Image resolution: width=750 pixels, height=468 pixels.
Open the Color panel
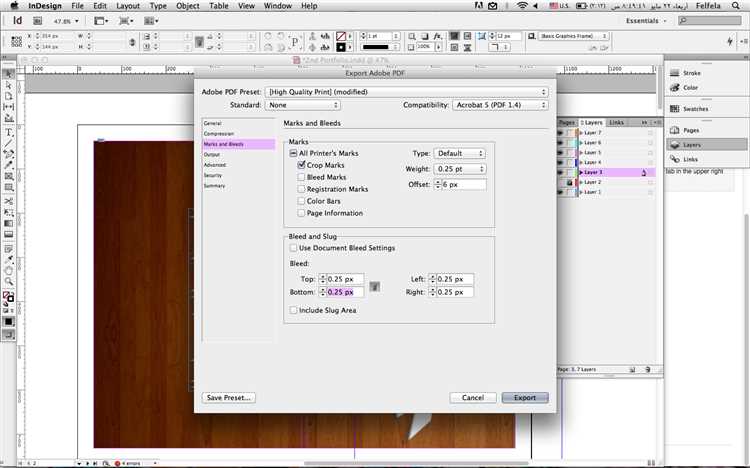684,88
